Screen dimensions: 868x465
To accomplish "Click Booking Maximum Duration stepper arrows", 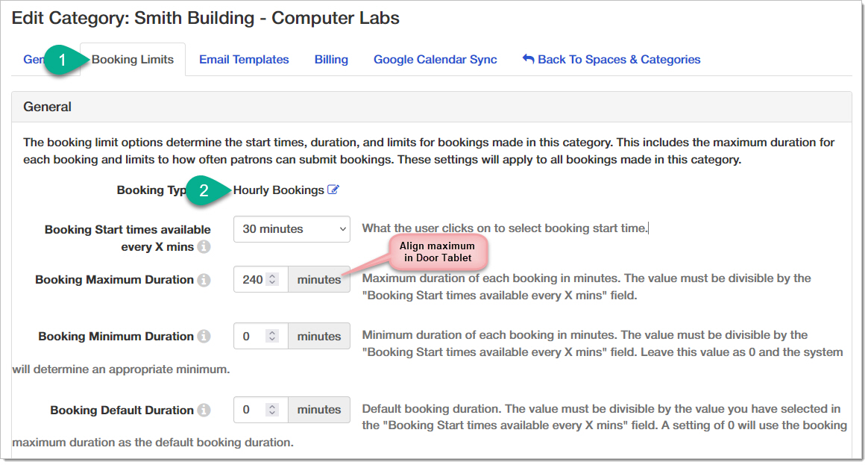I will click(273, 280).
